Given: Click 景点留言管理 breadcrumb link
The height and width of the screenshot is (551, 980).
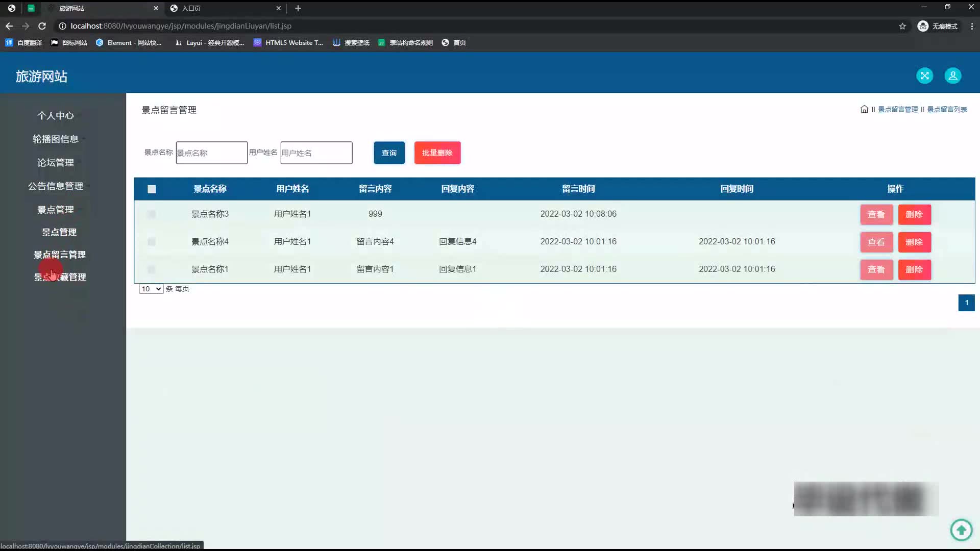Looking at the screenshot, I should point(898,109).
